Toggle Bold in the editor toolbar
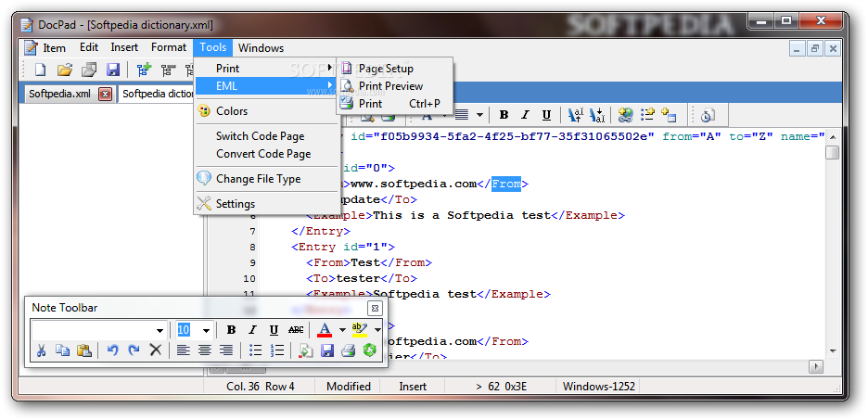Screen dimensions: 868x420 click(504, 115)
